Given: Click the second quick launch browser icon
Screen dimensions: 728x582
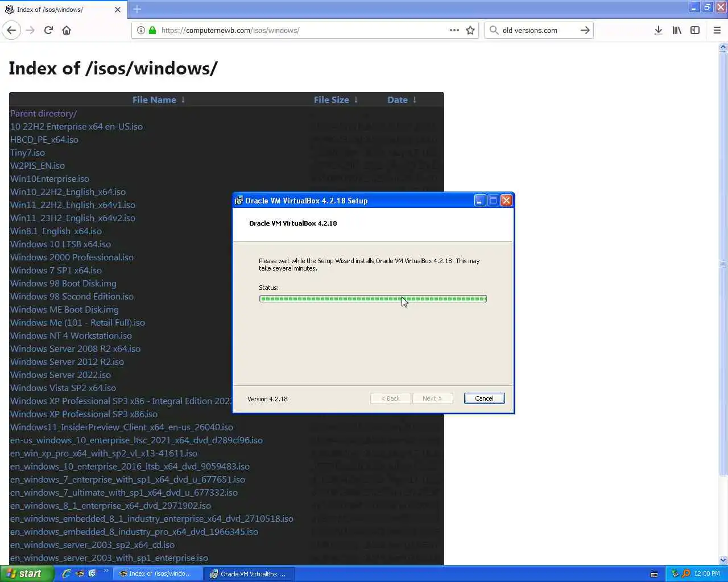Looking at the screenshot, I should point(80,573).
